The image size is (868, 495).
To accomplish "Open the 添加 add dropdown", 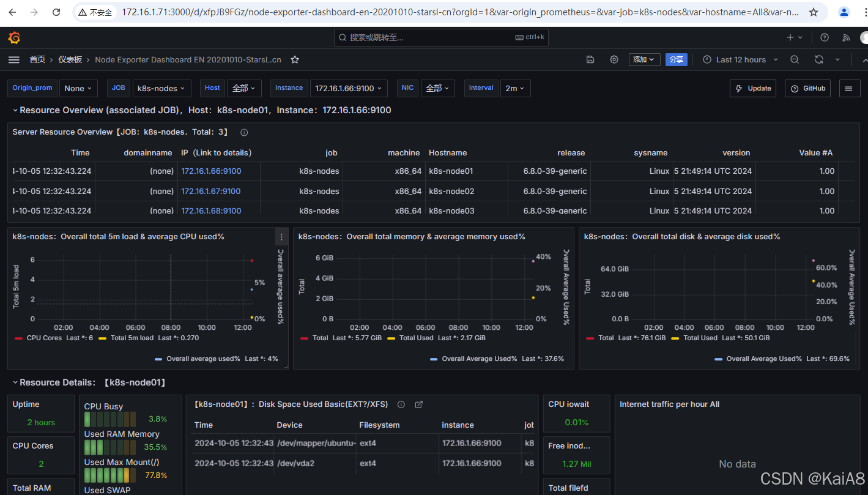I will 645,59.
